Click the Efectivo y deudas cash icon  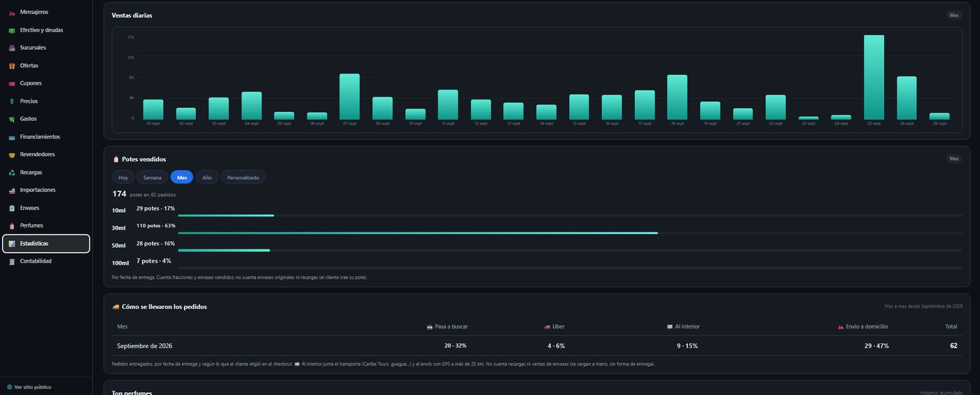tap(12, 30)
